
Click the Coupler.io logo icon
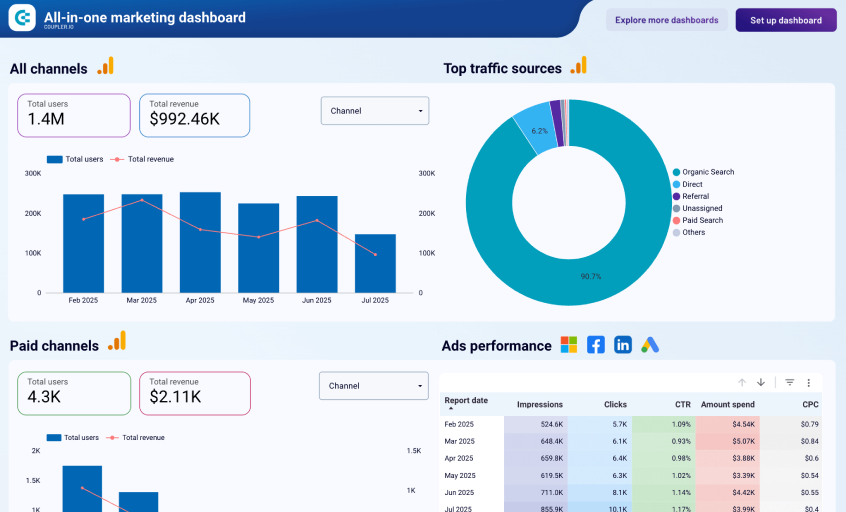(21, 18)
